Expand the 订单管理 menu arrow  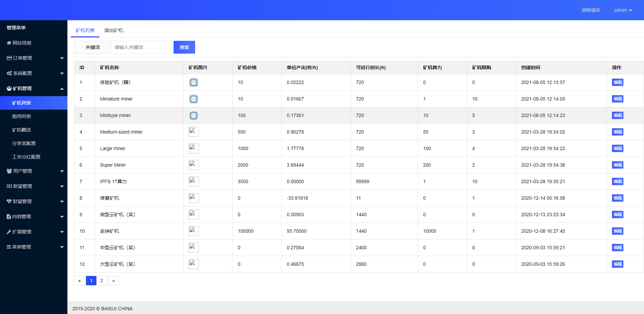pos(62,58)
